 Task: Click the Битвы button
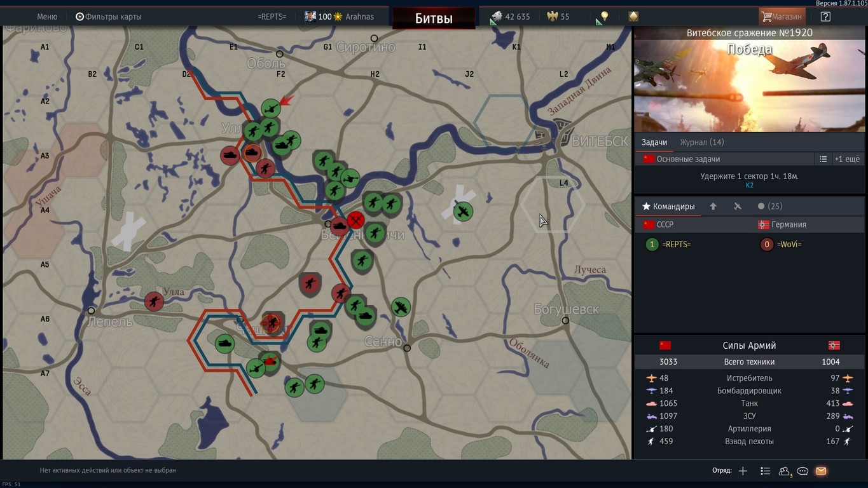coord(434,18)
